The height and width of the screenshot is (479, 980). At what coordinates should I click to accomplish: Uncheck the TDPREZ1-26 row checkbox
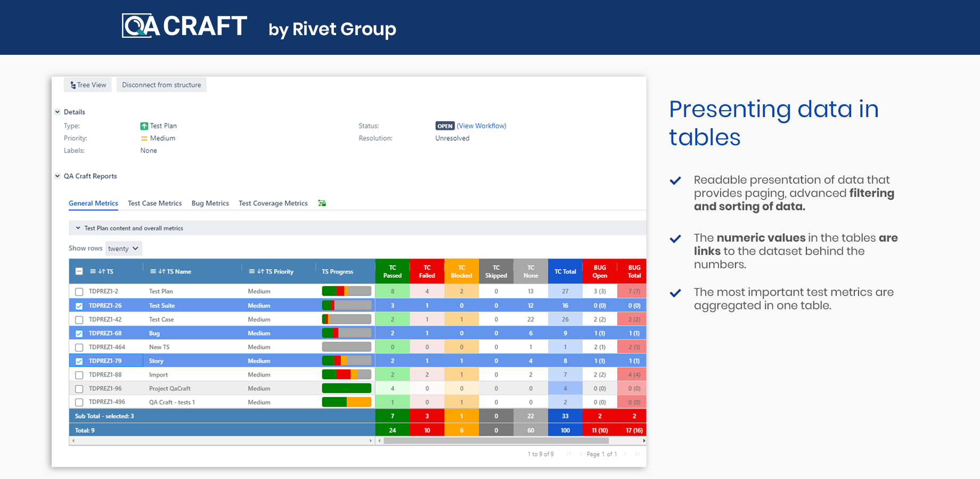[x=79, y=306]
